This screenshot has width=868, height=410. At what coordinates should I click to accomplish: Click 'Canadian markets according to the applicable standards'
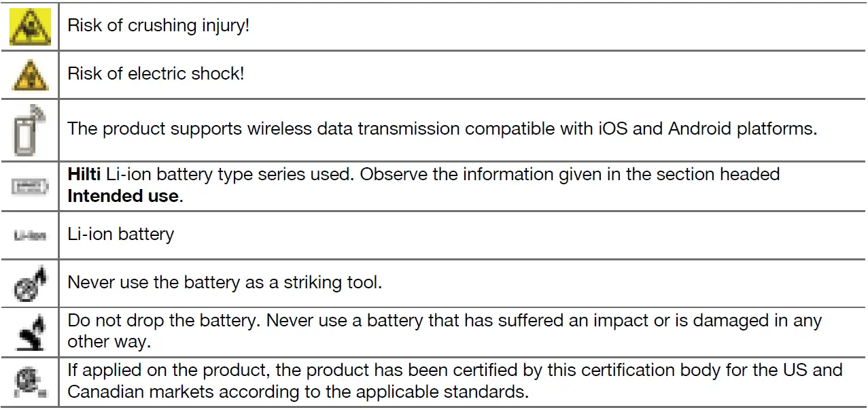tap(298, 392)
